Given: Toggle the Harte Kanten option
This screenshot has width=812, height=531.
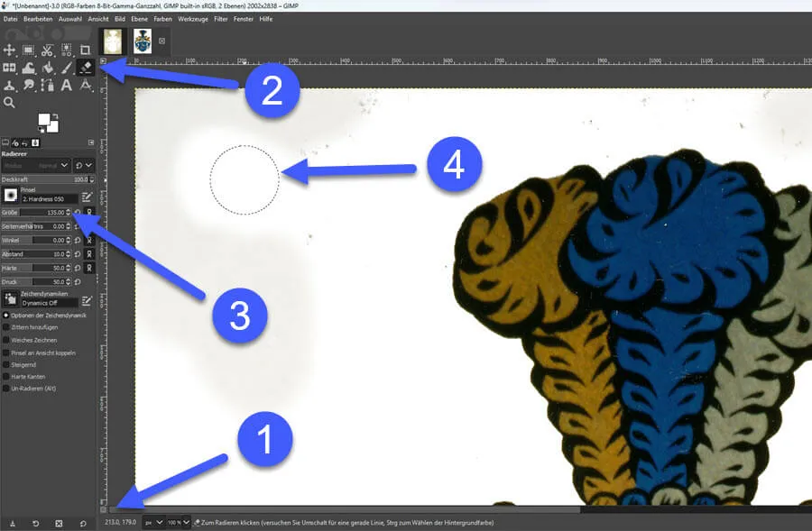Looking at the screenshot, I should (6, 376).
